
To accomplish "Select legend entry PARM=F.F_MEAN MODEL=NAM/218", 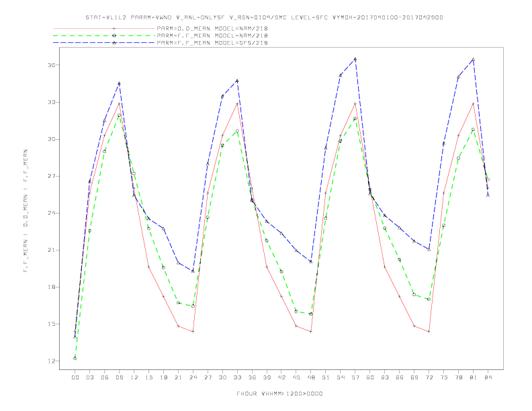I will (x=212, y=36).
